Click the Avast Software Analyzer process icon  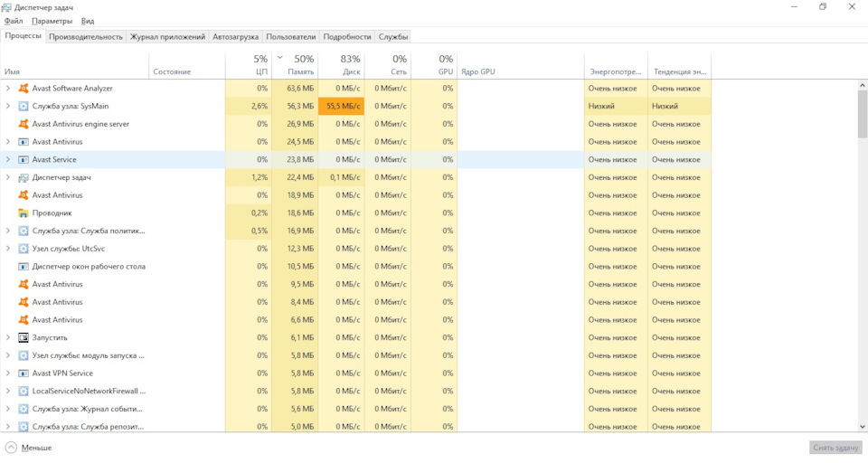pyautogui.click(x=24, y=88)
